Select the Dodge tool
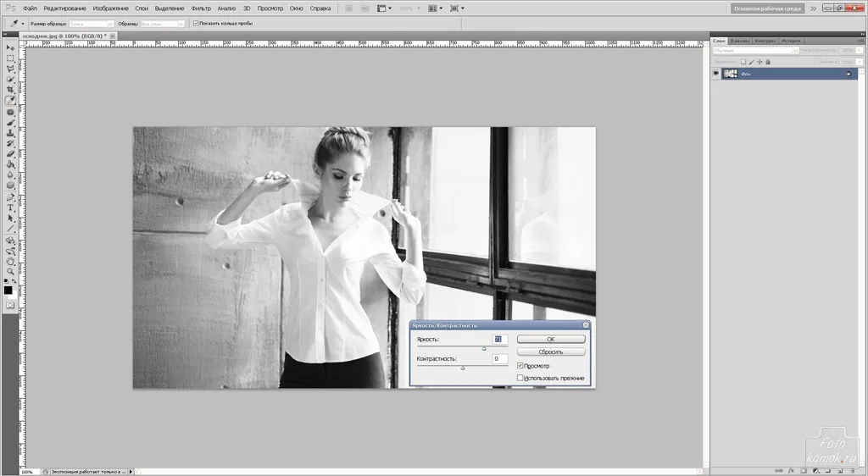 pyautogui.click(x=10, y=185)
